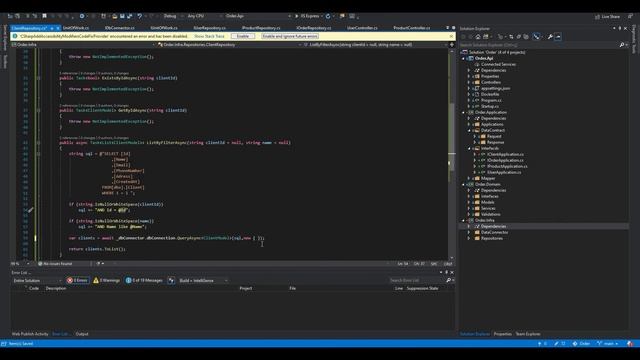
Task: Toggle the Errors filter in Error List
Action: [78, 280]
